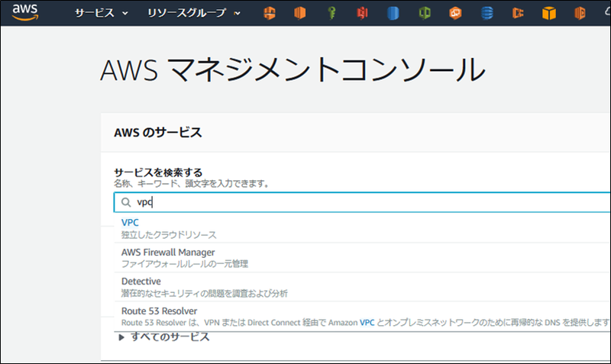The width and height of the screenshot is (611, 364).
Task: Click the AWS のサービス heading
Action: click(158, 132)
